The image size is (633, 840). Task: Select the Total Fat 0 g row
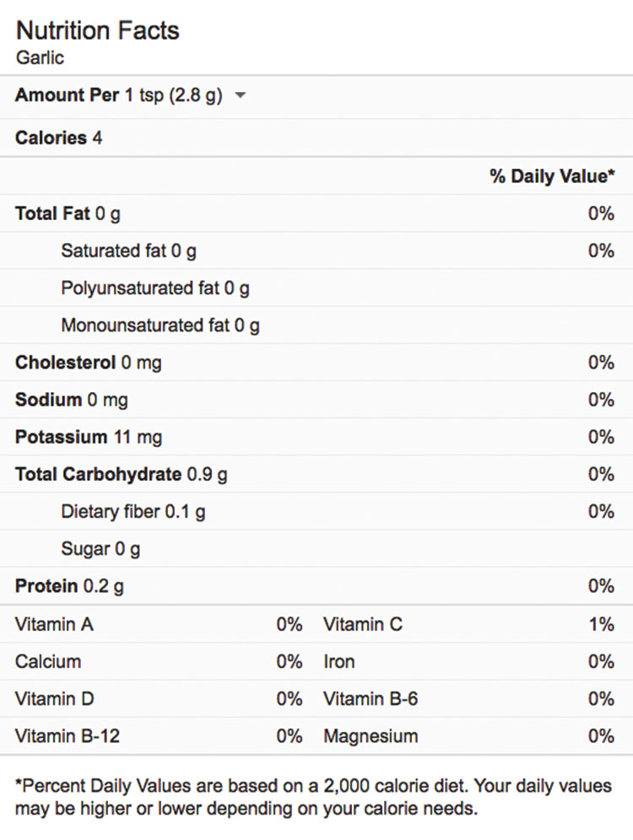tap(68, 213)
